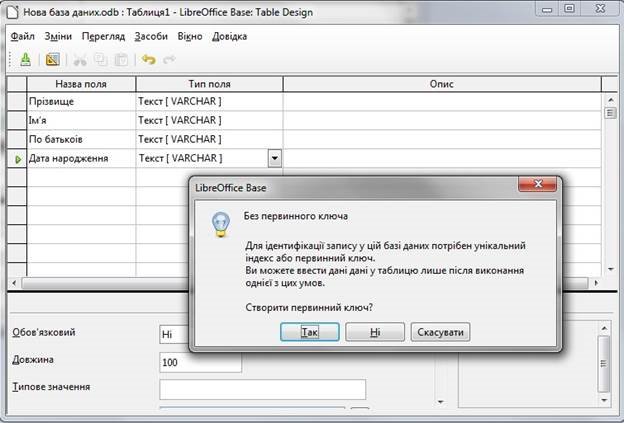
Task: Click the document icon in title bar
Action: pyautogui.click(x=12, y=12)
